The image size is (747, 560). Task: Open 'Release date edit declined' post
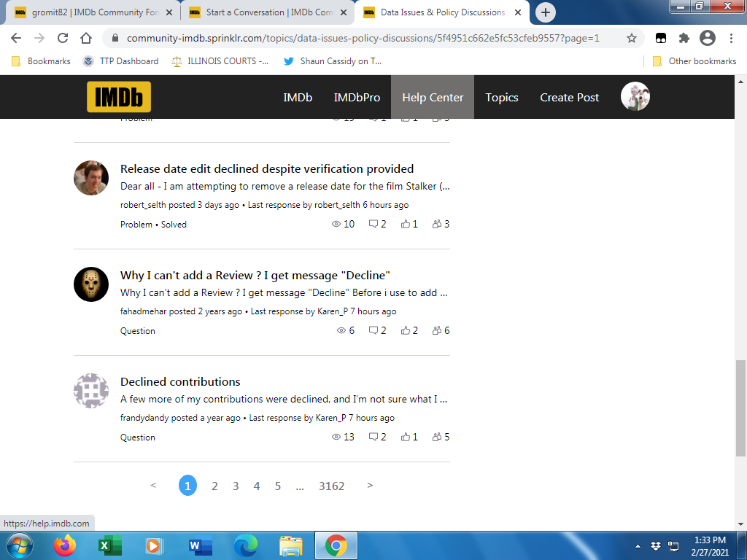(267, 168)
